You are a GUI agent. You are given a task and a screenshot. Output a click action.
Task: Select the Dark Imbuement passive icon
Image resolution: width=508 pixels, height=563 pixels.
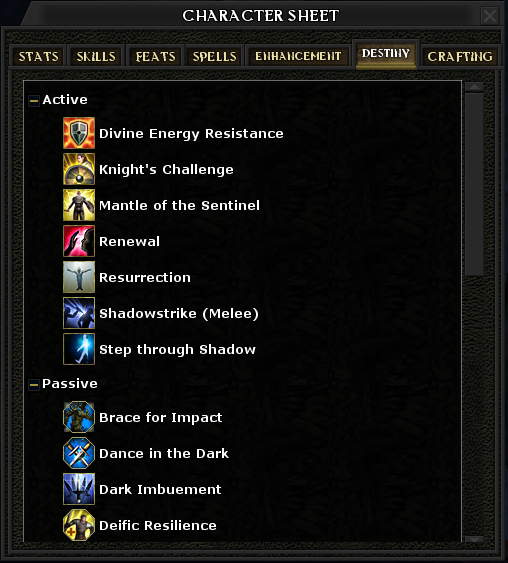(79, 489)
